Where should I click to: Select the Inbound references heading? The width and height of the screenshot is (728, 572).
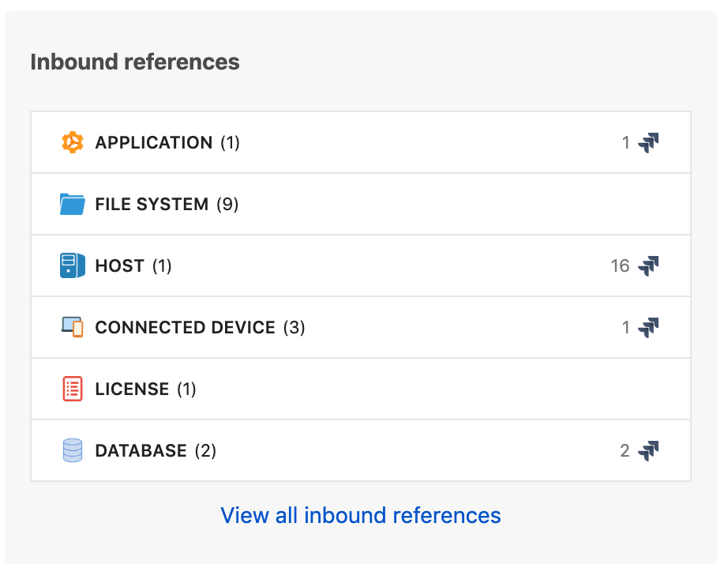135,62
